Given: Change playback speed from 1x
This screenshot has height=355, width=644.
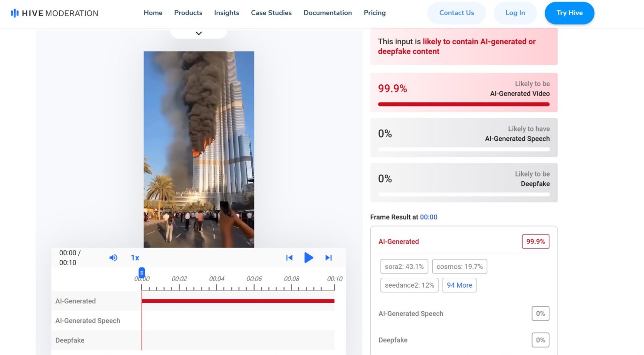Looking at the screenshot, I should click(135, 257).
